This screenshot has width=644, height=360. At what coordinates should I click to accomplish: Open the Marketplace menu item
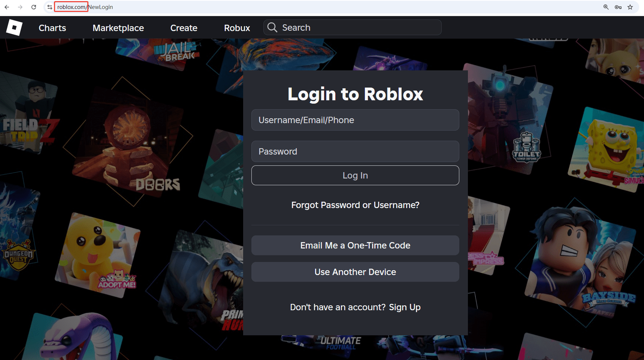tap(118, 28)
